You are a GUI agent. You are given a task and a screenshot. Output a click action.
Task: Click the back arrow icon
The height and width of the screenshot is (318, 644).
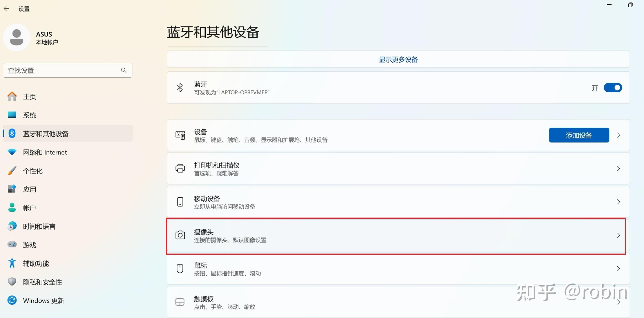(6, 9)
